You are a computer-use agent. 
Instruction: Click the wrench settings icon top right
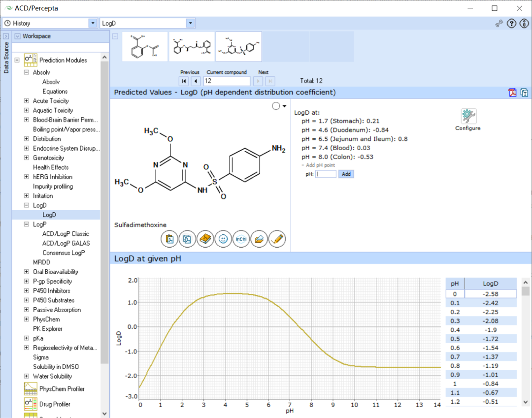tap(499, 24)
